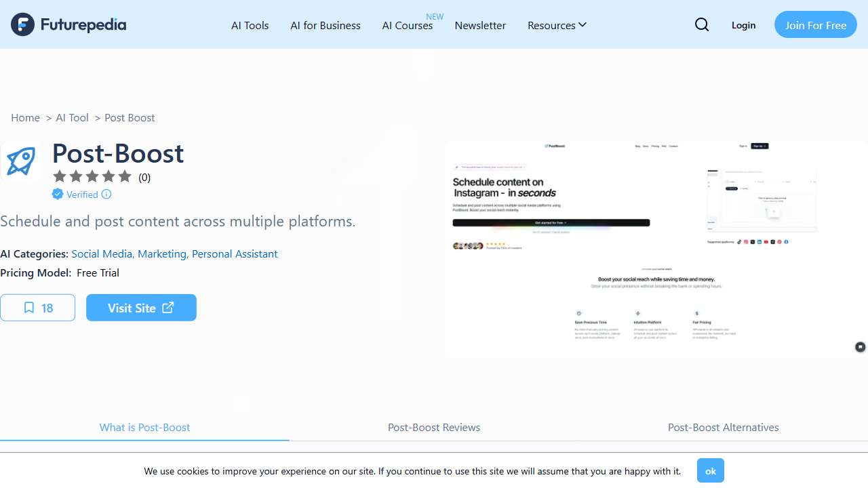This screenshot has height=488, width=868.
Task: Accept cookies with the ok button
Action: point(710,470)
